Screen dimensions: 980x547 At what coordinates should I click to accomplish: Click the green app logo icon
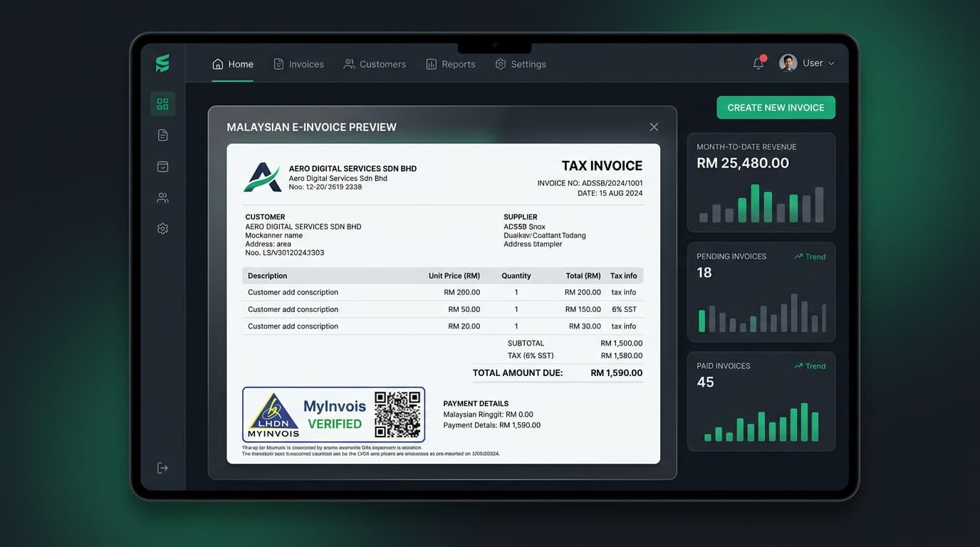(x=162, y=63)
